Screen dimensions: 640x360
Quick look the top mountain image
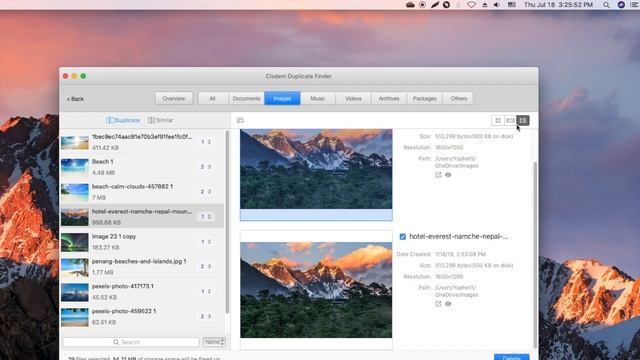[448, 175]
